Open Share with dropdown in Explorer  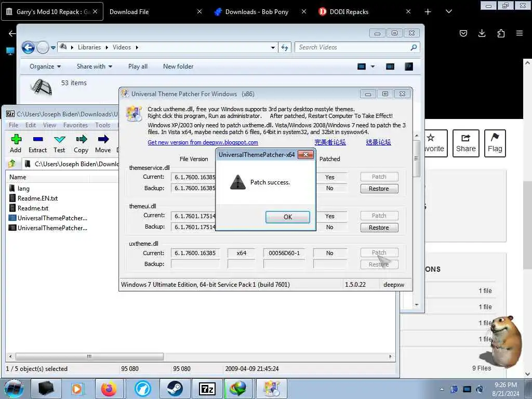[x=95, y=66]
